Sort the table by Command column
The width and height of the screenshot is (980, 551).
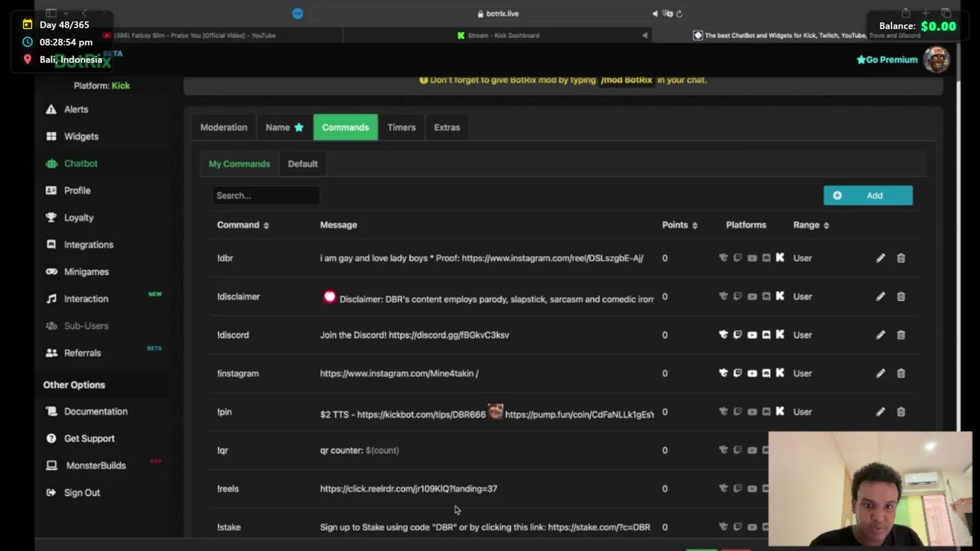coord(243,225)
